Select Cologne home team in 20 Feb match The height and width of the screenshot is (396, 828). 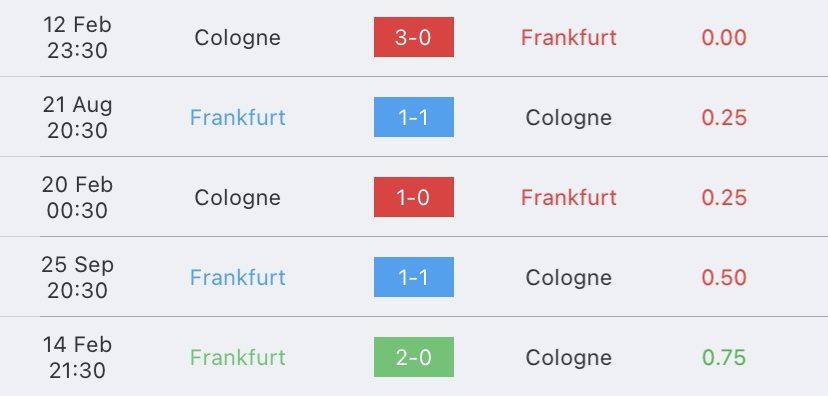[x=238, y=198]
